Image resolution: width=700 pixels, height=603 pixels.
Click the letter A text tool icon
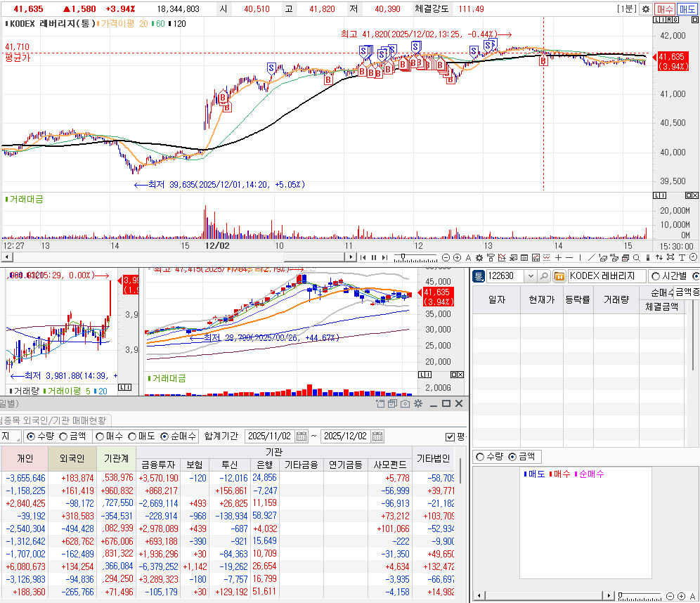[468, 257]
